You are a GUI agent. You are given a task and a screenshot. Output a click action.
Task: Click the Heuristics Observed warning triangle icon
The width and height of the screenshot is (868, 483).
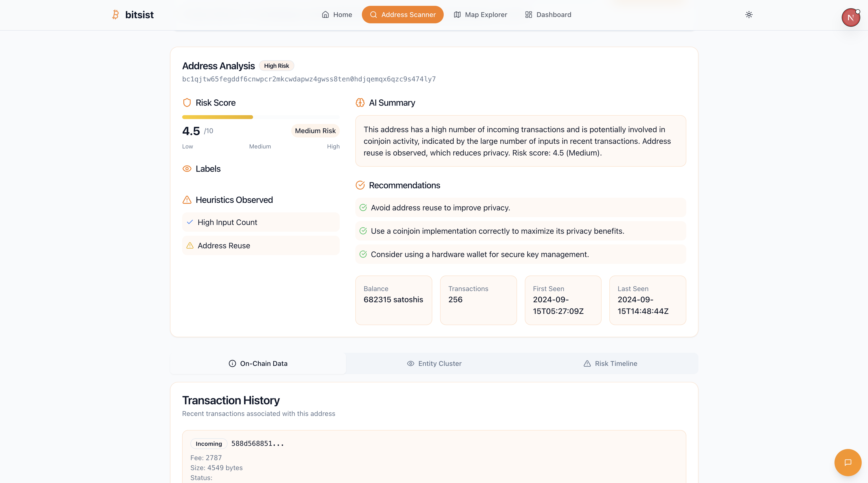click(x=187, y=200)
